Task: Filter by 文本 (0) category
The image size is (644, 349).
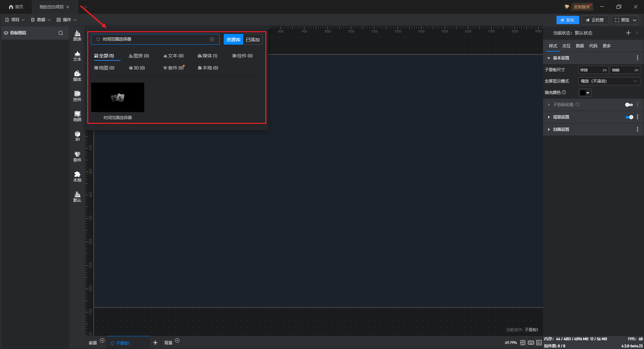Action: click(173, 56)
